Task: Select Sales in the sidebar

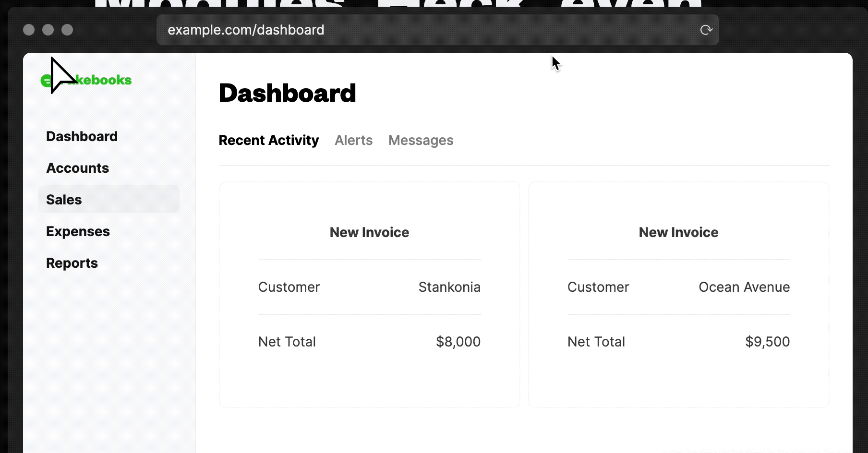Action: tap(64, 200)
